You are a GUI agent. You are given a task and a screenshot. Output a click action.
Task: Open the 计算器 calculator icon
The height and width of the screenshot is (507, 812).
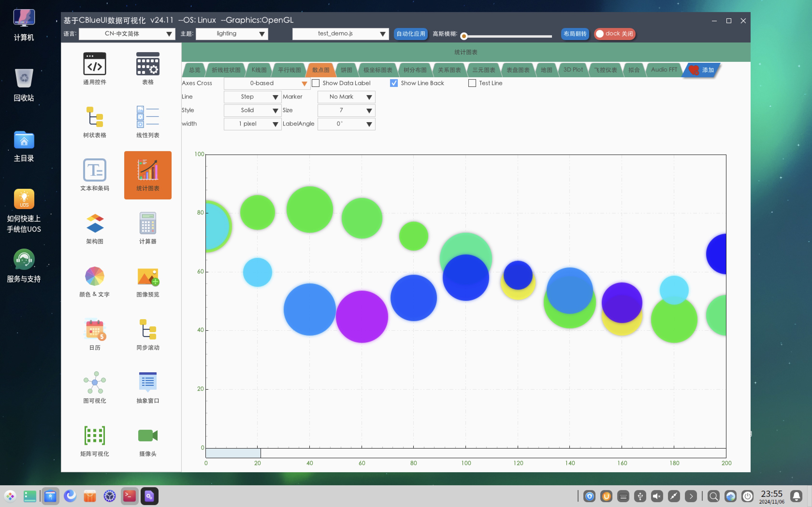point(148,223)
